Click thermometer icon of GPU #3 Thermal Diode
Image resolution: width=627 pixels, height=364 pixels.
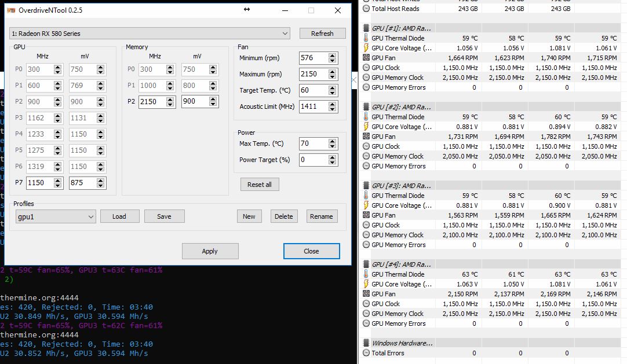pos(366,195)
